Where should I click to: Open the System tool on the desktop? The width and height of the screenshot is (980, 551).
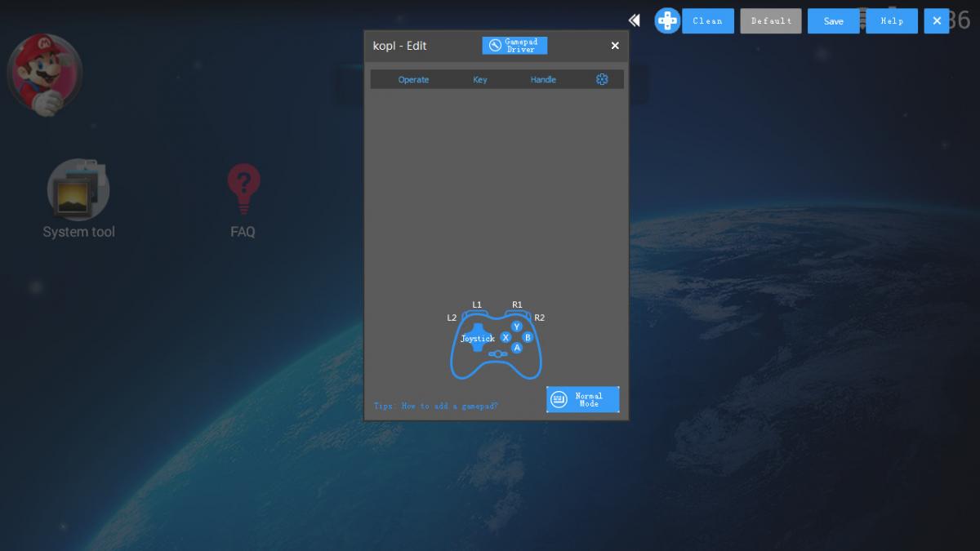pos(78,190)
